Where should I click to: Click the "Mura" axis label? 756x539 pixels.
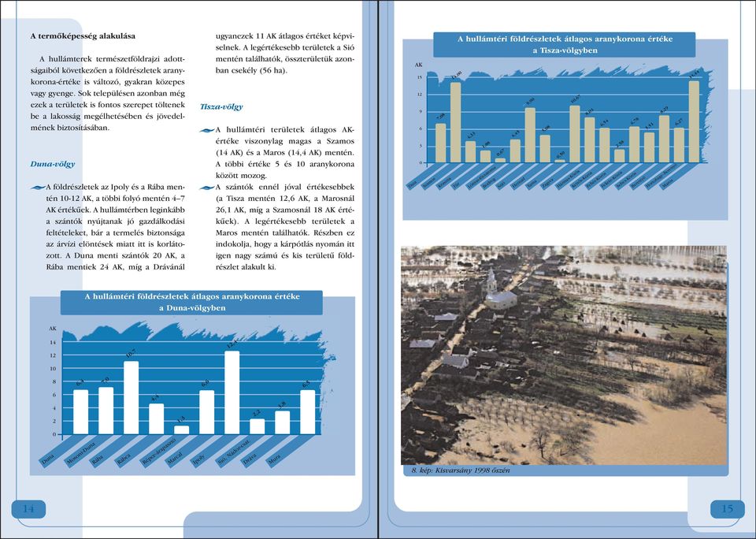pos(274,459)
